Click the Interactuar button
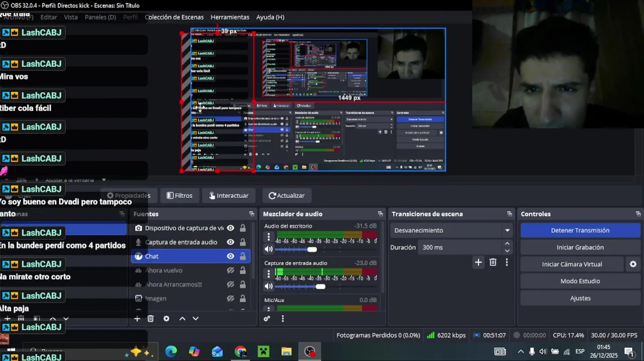 tap(228, 196)
